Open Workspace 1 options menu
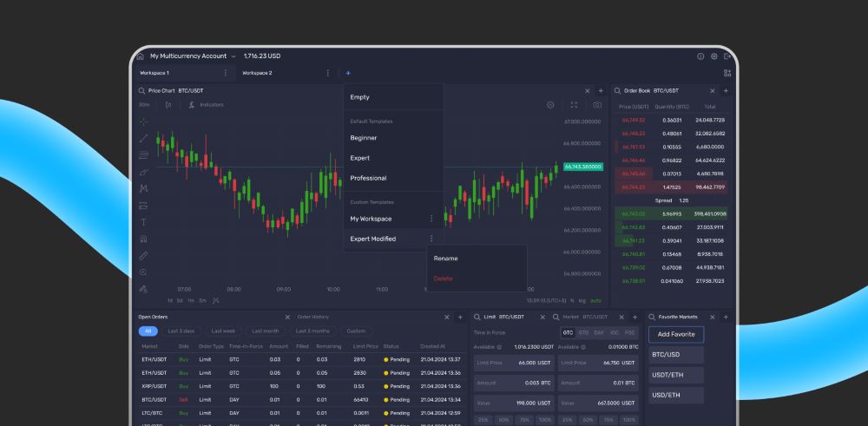This screenshot has width=868, height=426. pyautogui.click(x=226, y=73)
